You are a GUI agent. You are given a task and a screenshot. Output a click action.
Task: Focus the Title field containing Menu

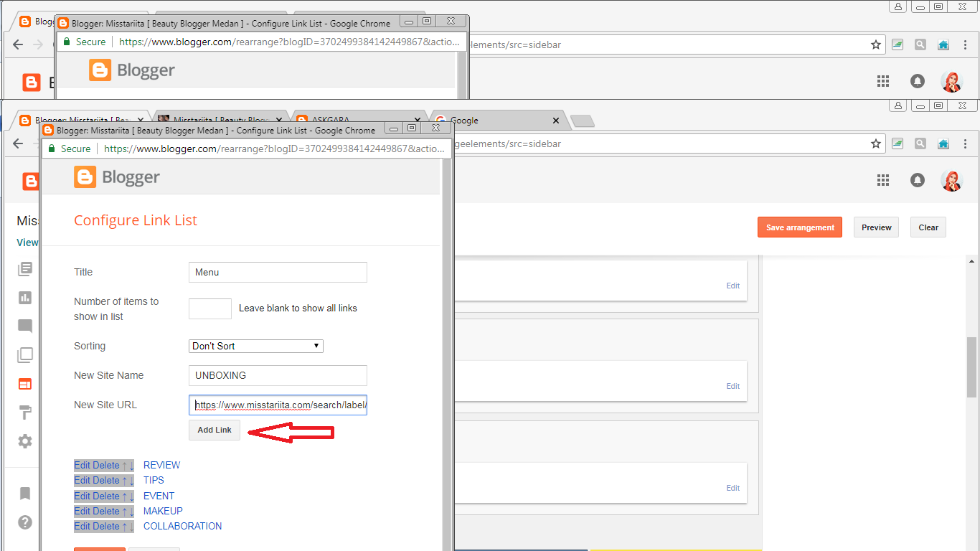278,272
